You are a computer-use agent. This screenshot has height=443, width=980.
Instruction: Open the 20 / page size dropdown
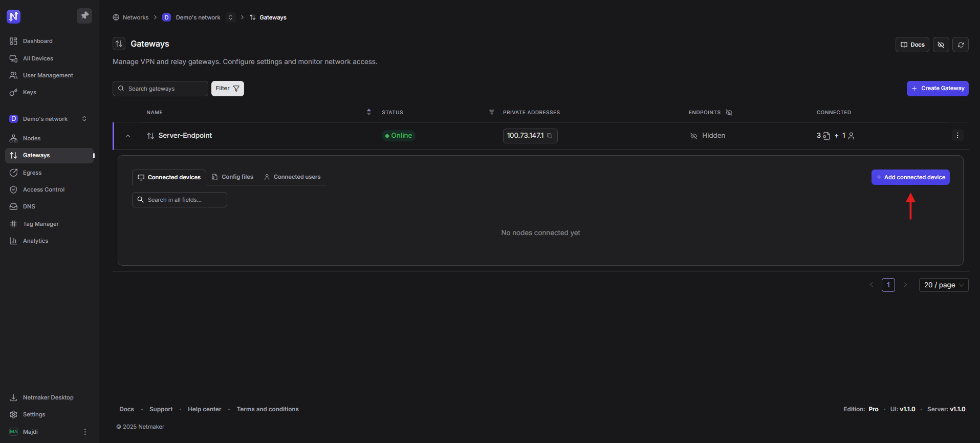pyautogui.click(x=943, y=285)
